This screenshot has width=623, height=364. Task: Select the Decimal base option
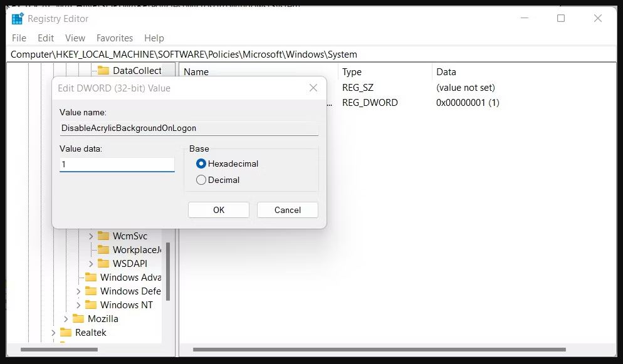(x=201, y=180)
